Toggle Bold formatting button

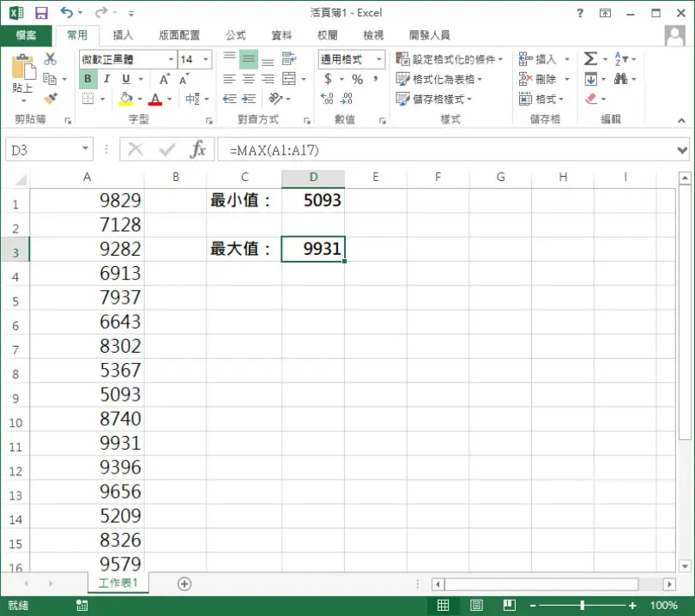click(88, 79)
